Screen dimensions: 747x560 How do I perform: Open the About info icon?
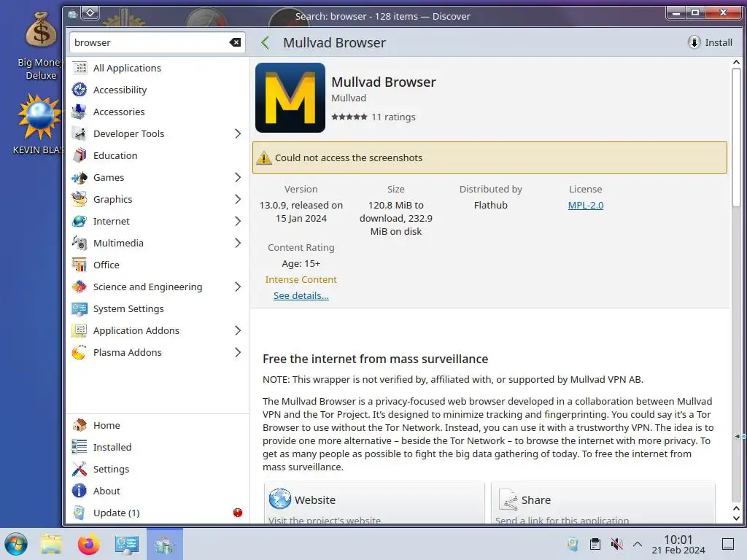point(80,491)
